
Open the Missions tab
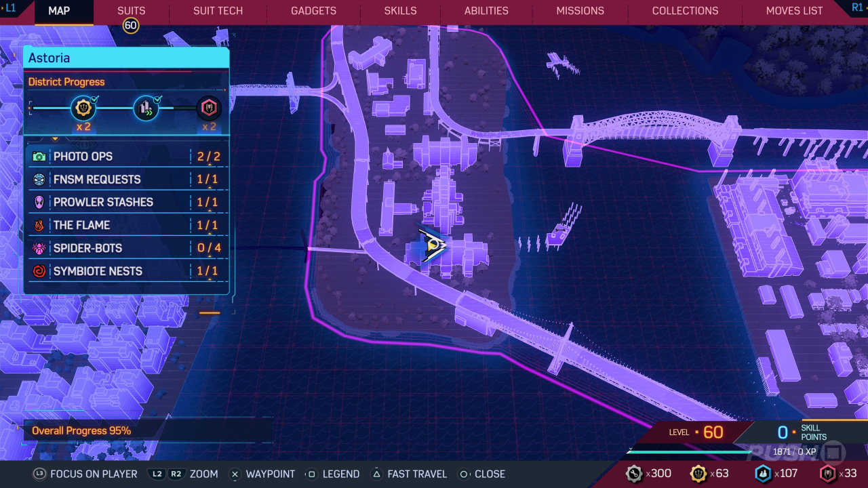pyautogui.click(x=580, y=11)
